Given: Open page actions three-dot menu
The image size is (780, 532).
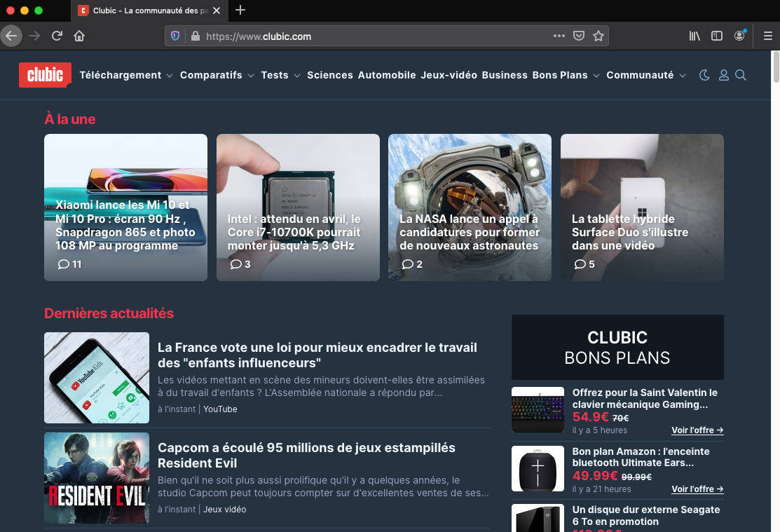Looking at the screenshot, I should [559, 36].
